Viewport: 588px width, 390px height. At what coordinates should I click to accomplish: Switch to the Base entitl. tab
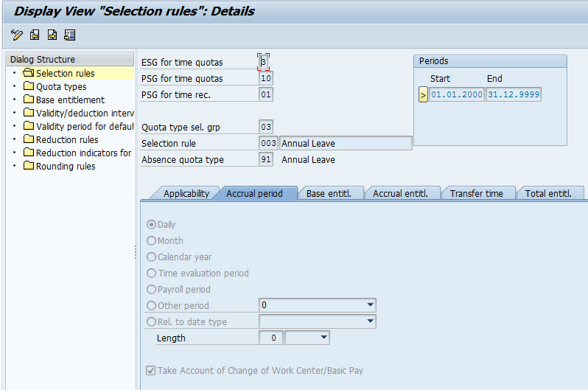click(x=329, y=193)
